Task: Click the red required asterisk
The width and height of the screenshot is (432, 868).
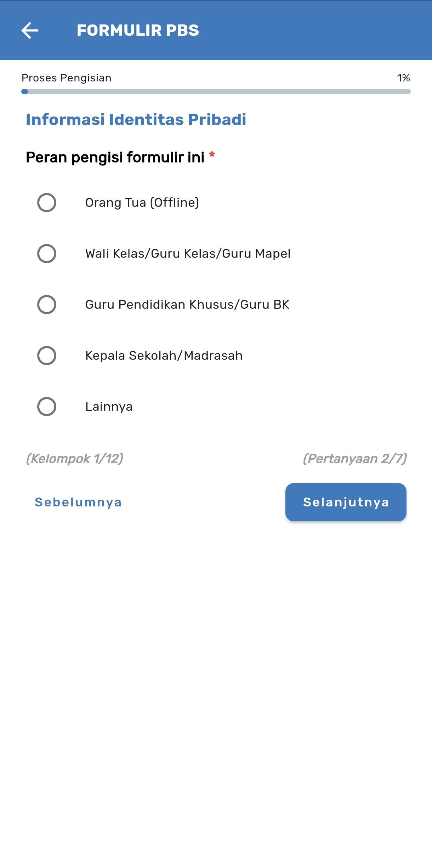Action: pyautogui.click(x=212, y=154)
